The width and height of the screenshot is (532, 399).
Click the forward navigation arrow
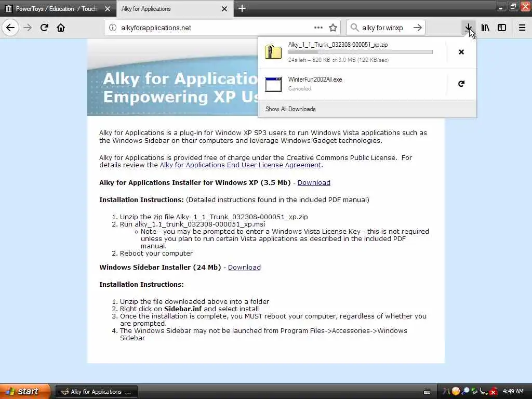coord(28,28)
